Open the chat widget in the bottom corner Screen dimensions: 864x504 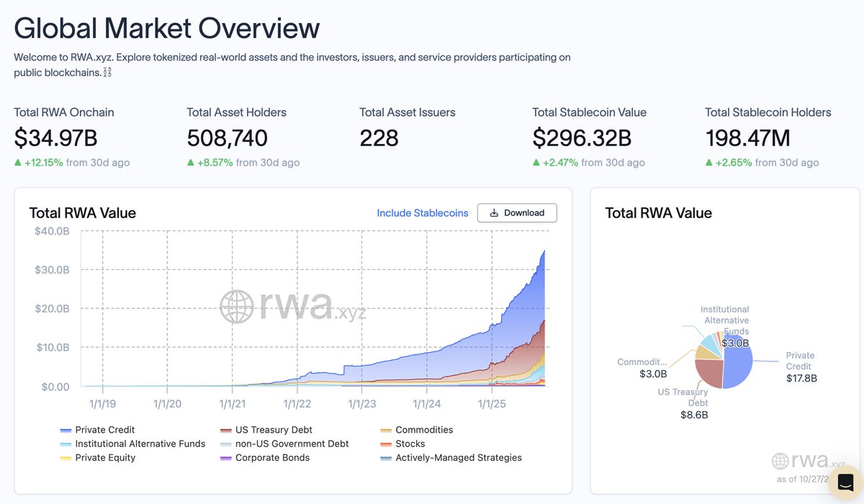(x=845, y=484)
